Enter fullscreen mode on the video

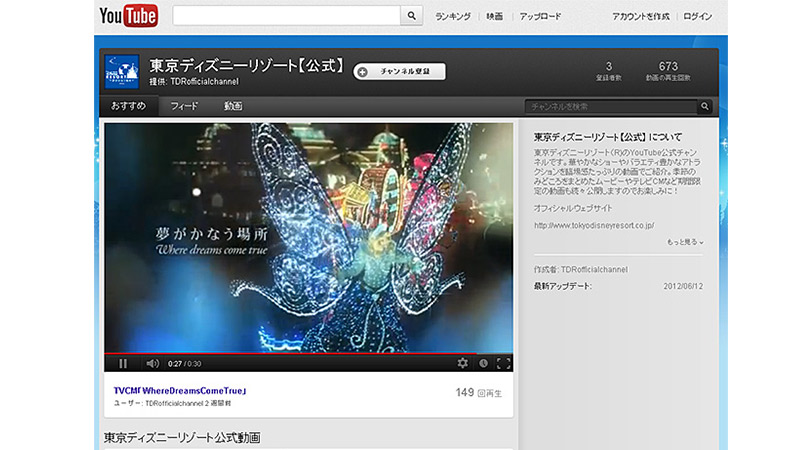503,363
